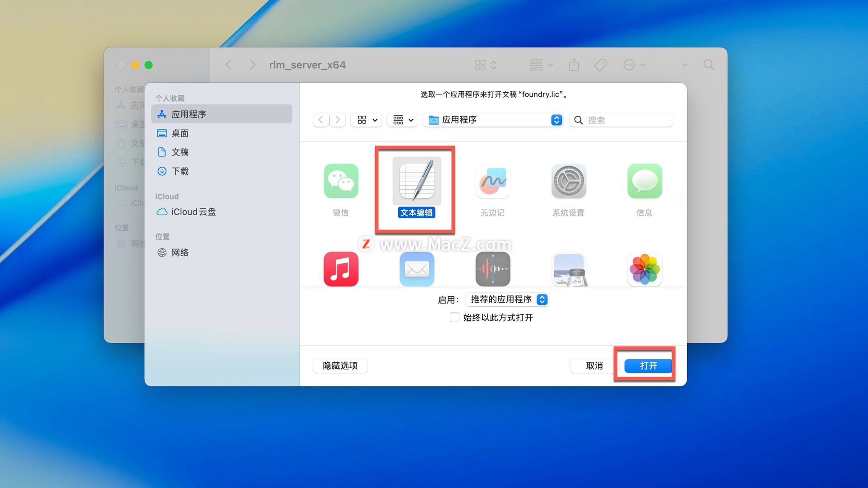Click the Finder tags icon

point(600,65)
